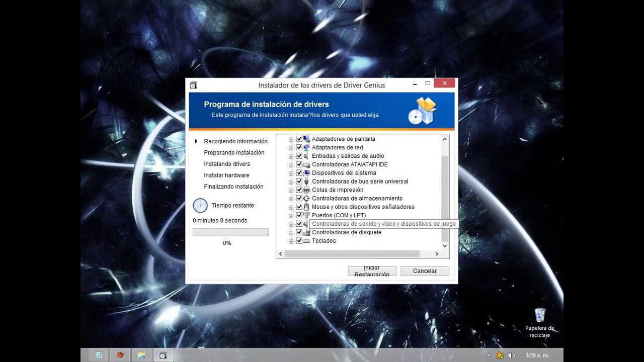Select the Teclados label
644x362 pixels.
point(324,241)
